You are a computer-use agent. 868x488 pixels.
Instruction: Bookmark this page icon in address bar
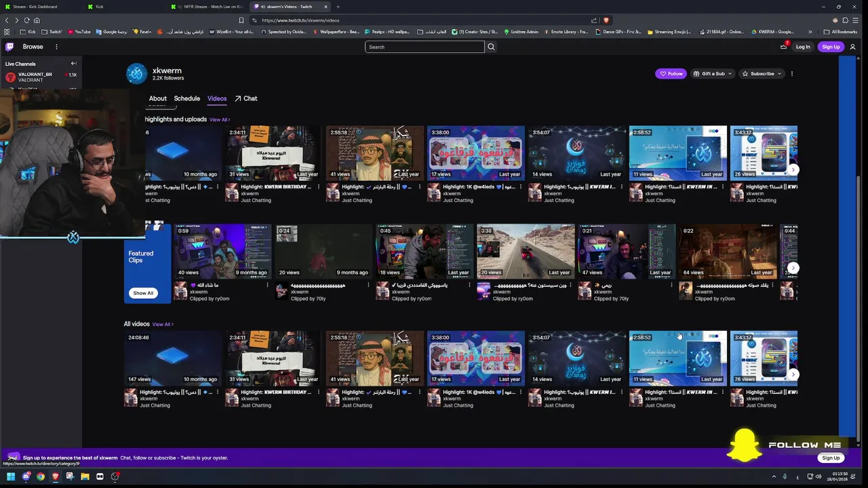241,20
